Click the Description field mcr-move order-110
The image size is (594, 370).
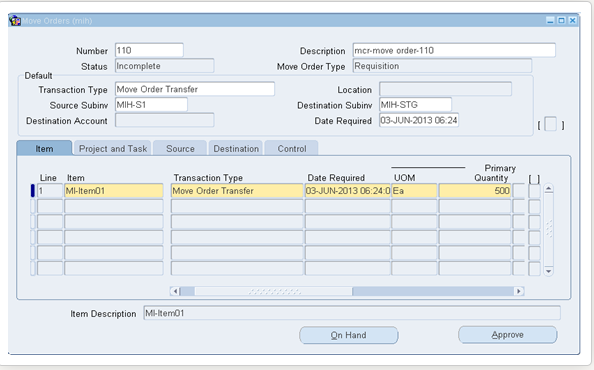454,50
